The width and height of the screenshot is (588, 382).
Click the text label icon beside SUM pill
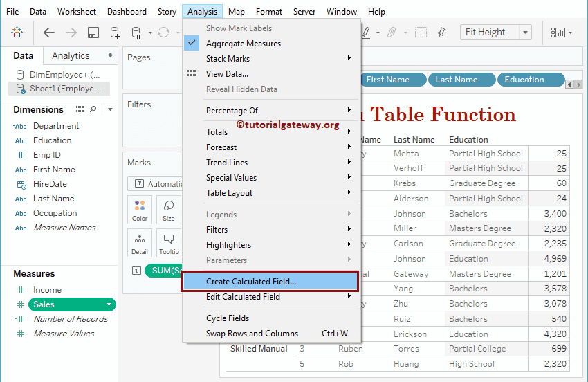point(136,271)
